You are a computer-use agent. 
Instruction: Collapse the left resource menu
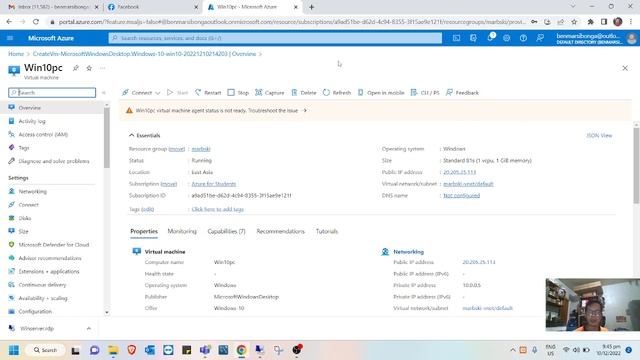point(104,93)
